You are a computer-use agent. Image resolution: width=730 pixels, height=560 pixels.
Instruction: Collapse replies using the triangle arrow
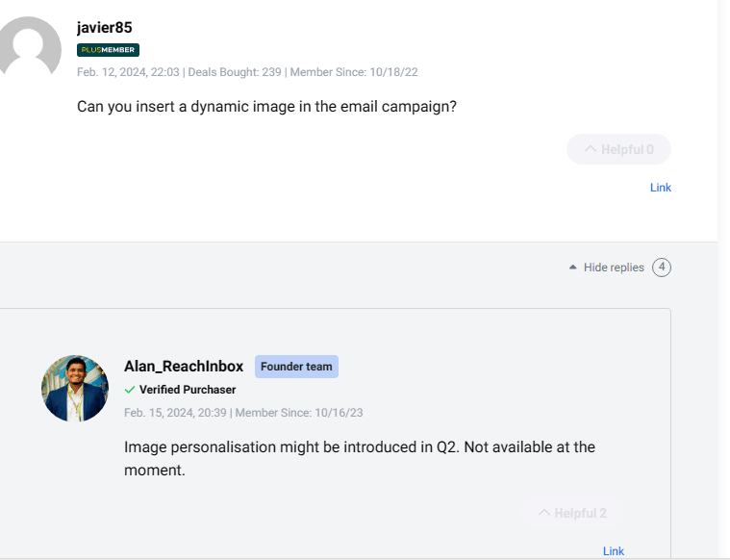point(573,267)
